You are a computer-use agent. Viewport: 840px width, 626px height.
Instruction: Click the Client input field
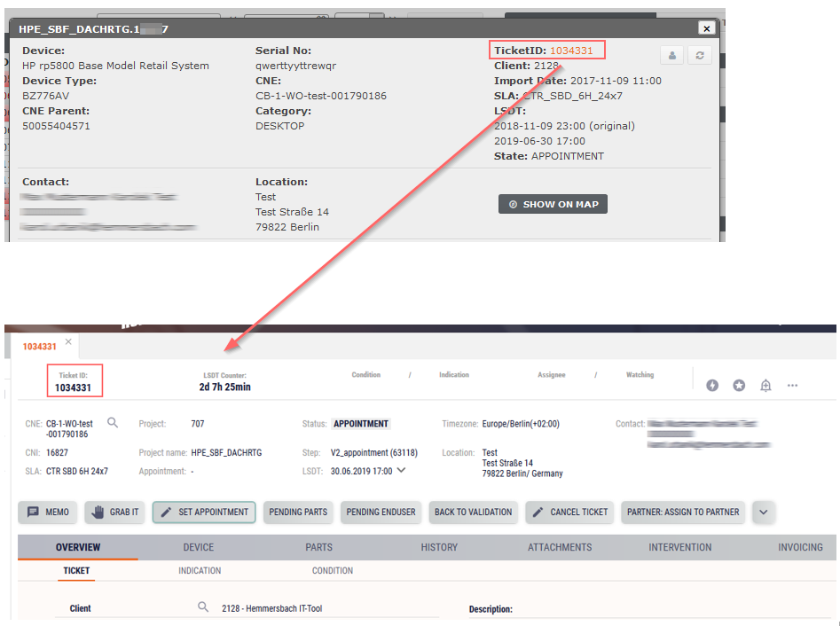pos(328,608)
